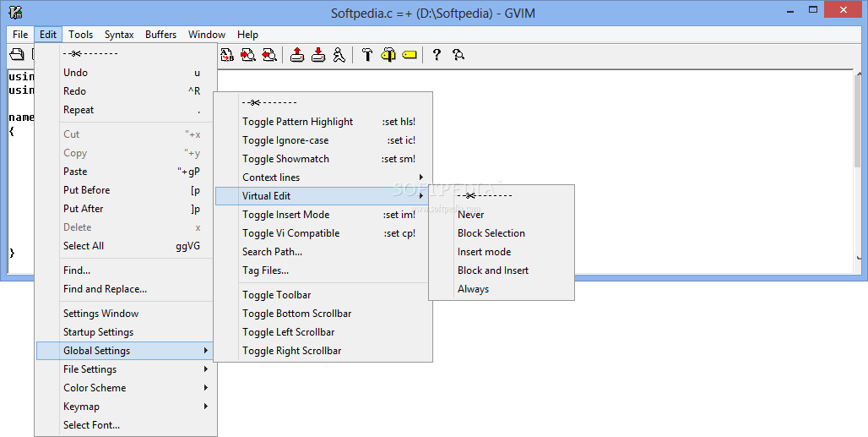The width and height of the screenshot is (868, 437).
Task: Set Virtual Edit to Block and Insert
Action: tap(501, 270)
